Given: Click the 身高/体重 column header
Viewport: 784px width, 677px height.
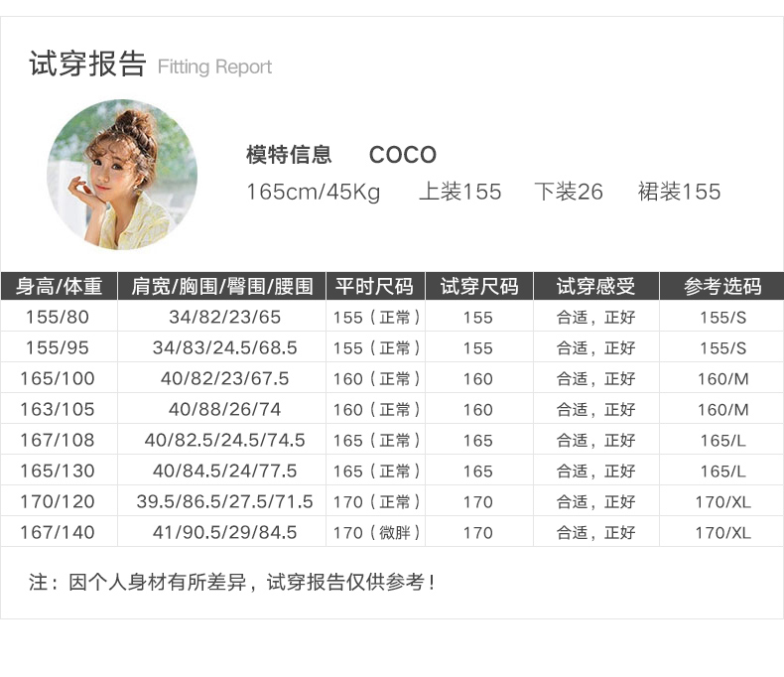Looking at the screenshot, I should point(59,286).
